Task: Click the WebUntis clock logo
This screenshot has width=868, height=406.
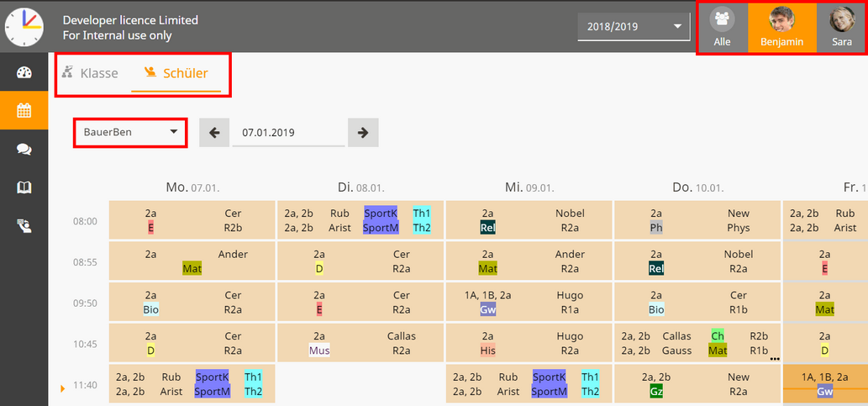Action: tap(24, 25)
